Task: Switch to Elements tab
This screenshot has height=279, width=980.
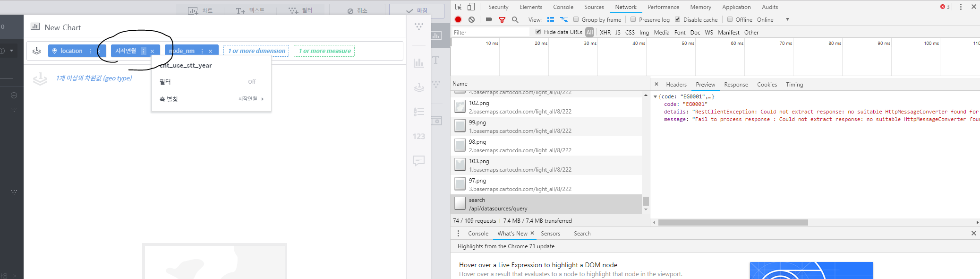Action: [x=531, y=7]
